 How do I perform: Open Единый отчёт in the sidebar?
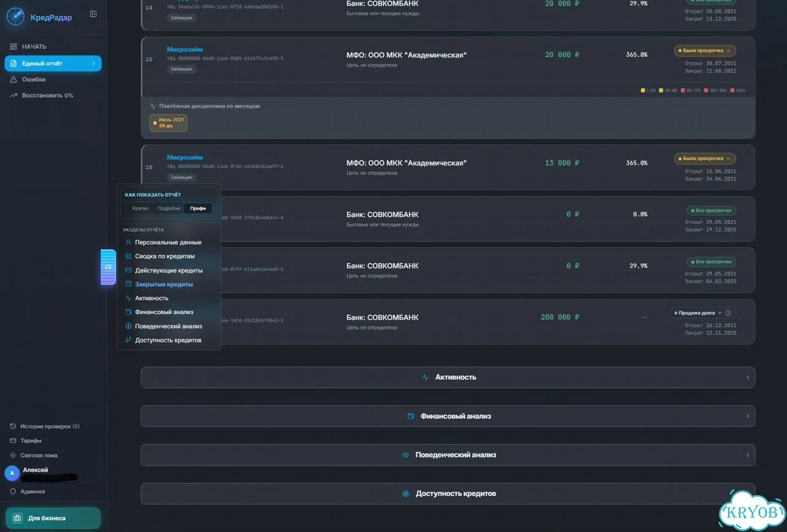coord(53,63)
